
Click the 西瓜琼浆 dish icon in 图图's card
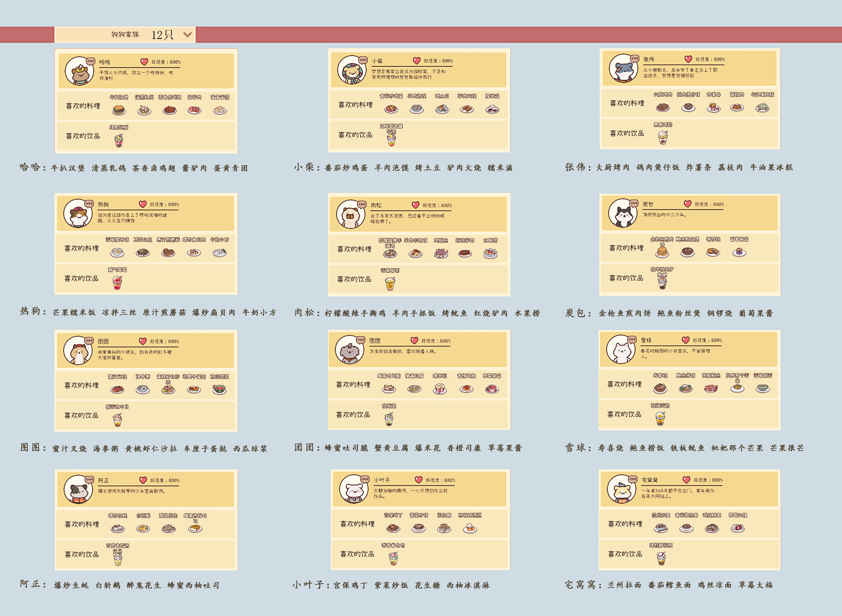[220, 389]
